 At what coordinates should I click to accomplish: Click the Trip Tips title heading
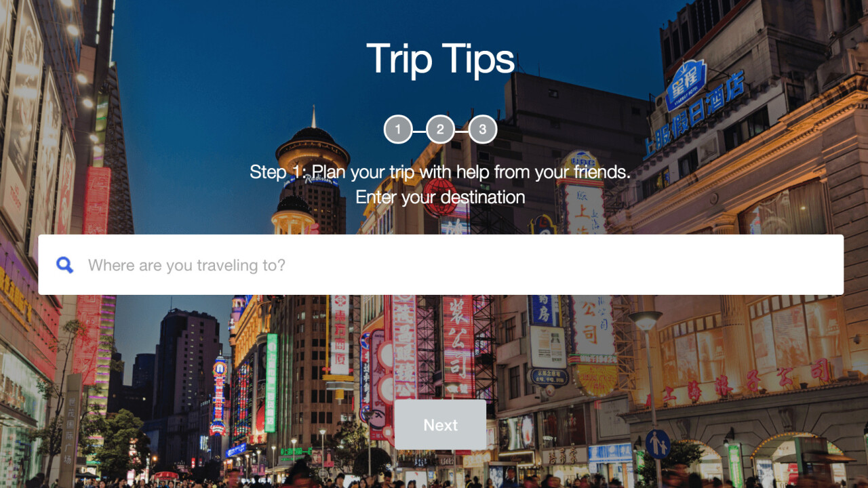[440, 58]
